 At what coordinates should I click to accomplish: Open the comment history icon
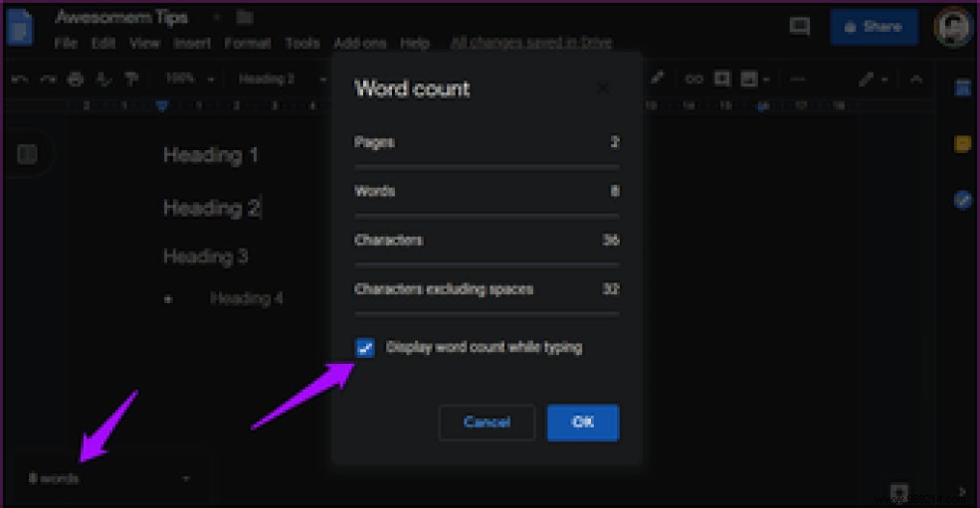click(799, 26)
